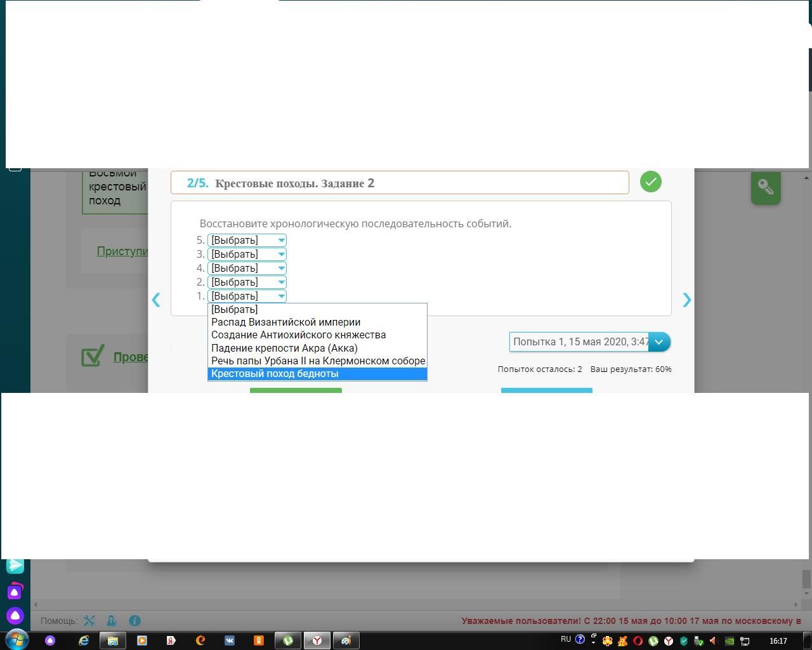The height and width of the screenshot is (650, 812).
Task: Switch to Yandex Browser in taskbar
Action: coord(317,640)
